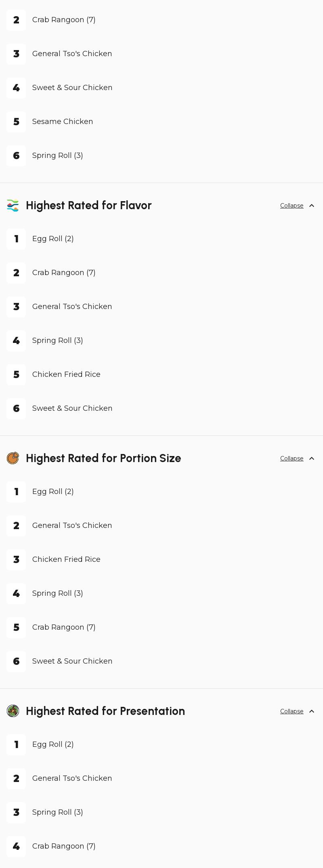The height and width of the screenshot is (868, 323).
Task: Click the chevron beside Portion Size Collapse
Action: coord(312,458)
